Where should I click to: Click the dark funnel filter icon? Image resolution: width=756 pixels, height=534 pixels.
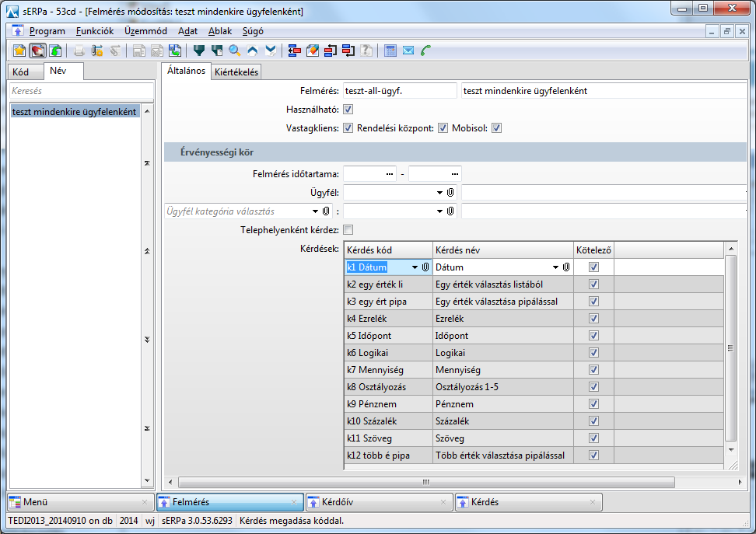coord(199,51)
